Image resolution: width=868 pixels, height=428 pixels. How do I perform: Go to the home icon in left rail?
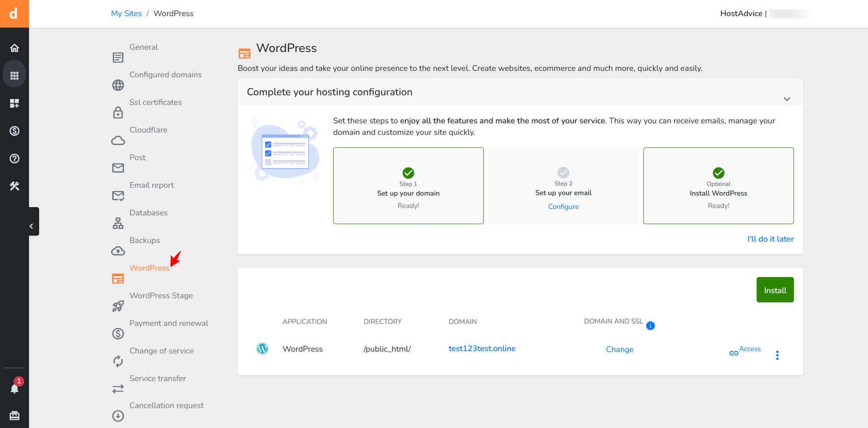coord(14,48)
